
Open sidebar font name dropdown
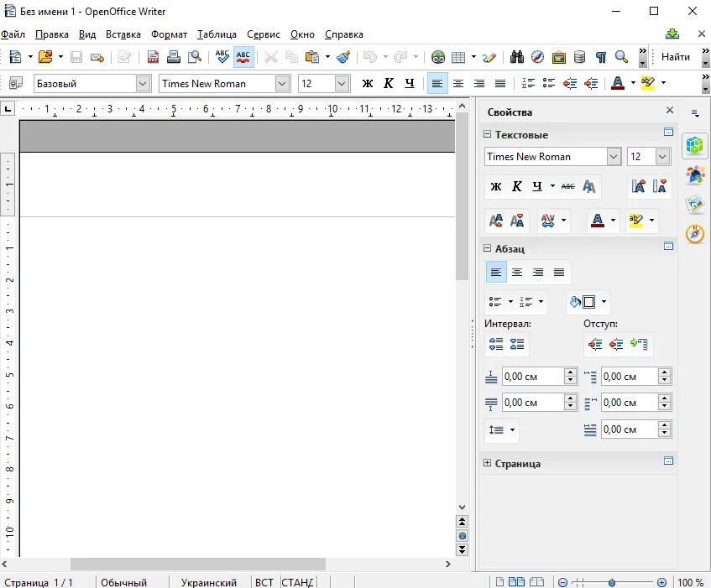614,157
